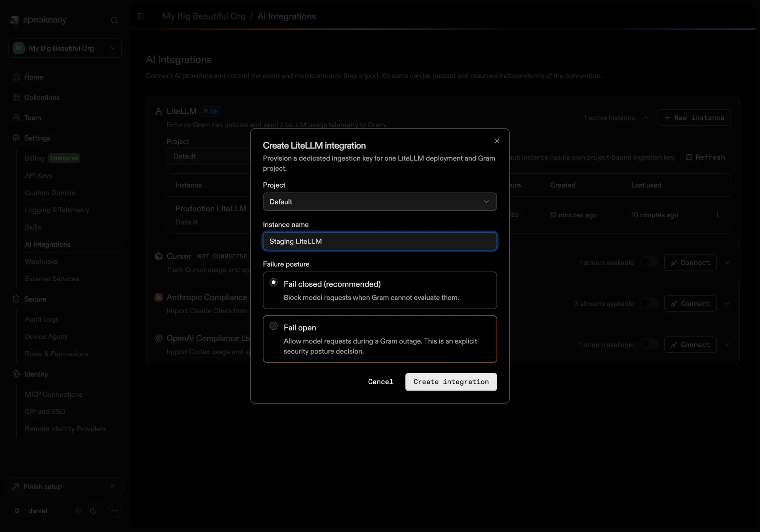
Task: Click the Enterprise badge beside Billing
Action: [64, 158]
